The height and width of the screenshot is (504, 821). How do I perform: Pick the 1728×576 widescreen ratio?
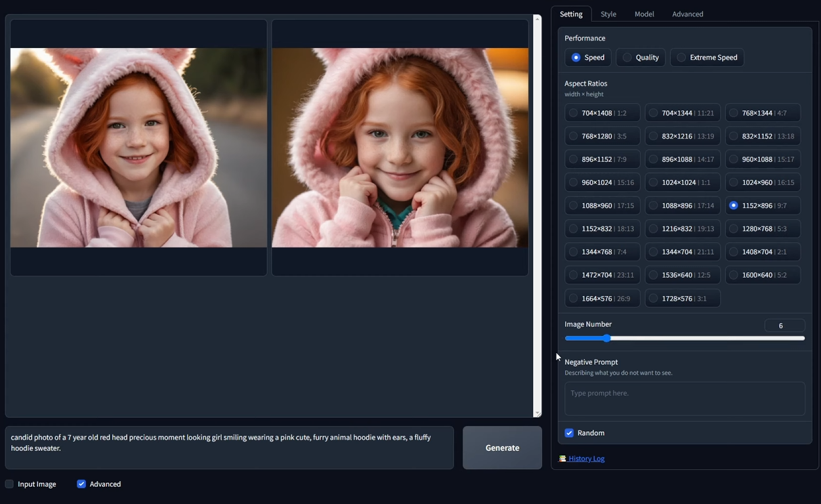[x=683, y=298]
